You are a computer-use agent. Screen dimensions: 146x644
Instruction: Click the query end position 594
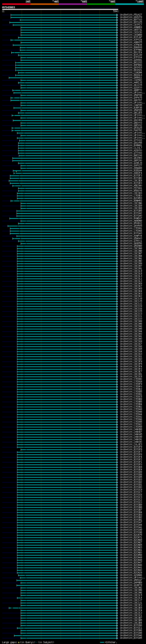115,11
